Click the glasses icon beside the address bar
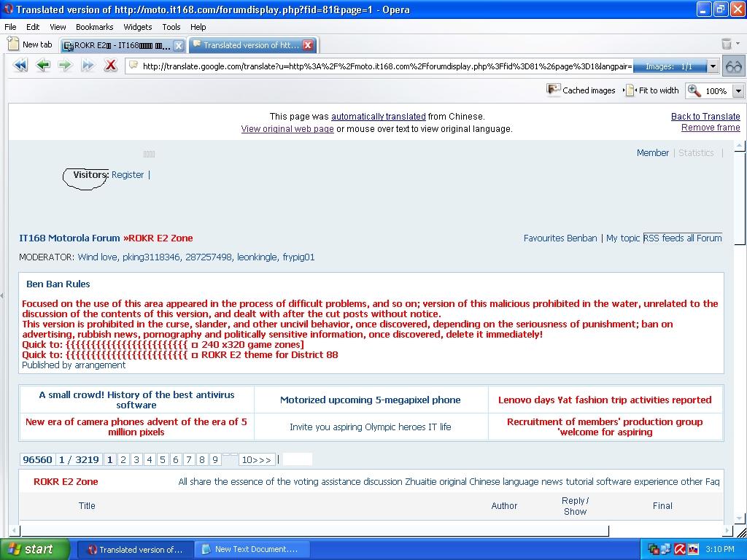747x560 pixels. click(x=734, y=66)
